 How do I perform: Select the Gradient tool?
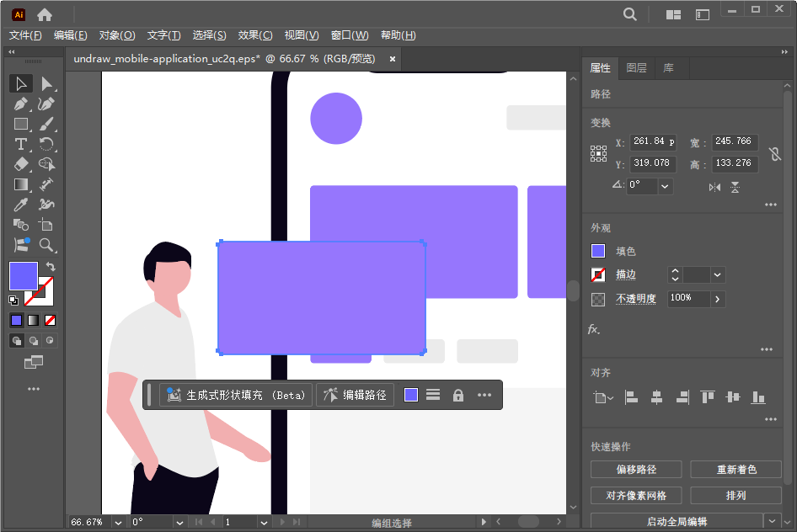click(x=21, y=184)
